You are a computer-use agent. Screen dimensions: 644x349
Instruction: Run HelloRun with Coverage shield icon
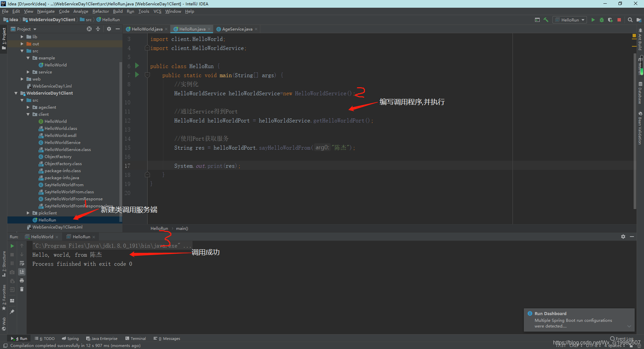610,20
